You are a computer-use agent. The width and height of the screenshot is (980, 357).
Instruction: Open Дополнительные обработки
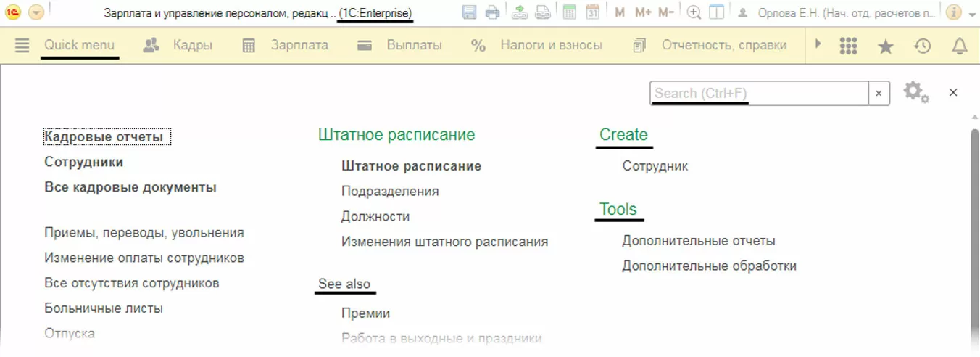(710, 266)
